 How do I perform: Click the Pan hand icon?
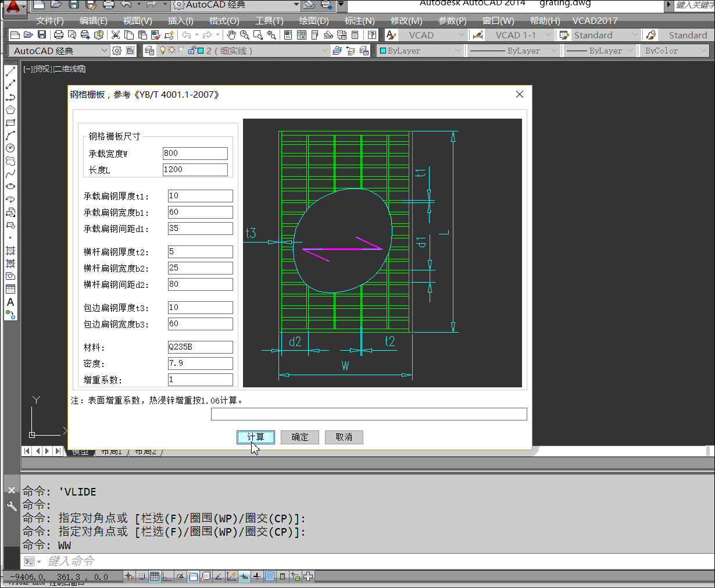pos(231,35)
